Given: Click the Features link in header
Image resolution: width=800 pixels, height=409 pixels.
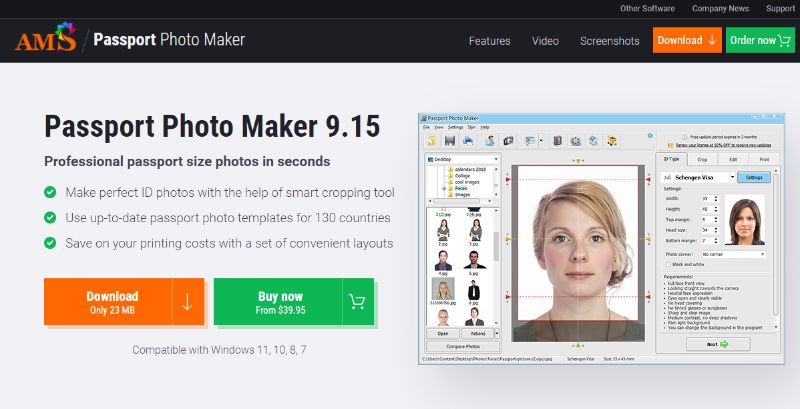Looking at the screenshot, I should point(489,41).
